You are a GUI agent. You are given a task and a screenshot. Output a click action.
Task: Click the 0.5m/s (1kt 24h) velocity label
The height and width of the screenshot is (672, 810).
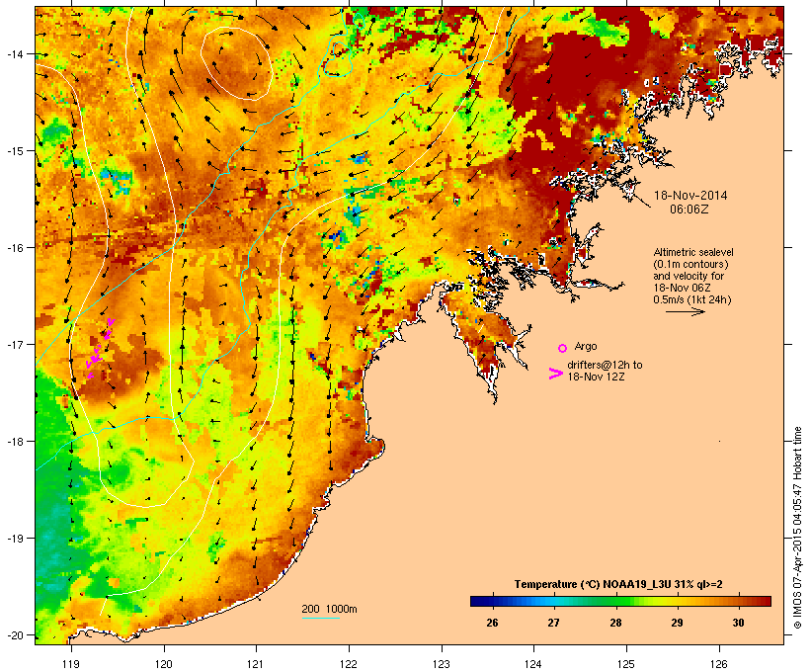692,299
